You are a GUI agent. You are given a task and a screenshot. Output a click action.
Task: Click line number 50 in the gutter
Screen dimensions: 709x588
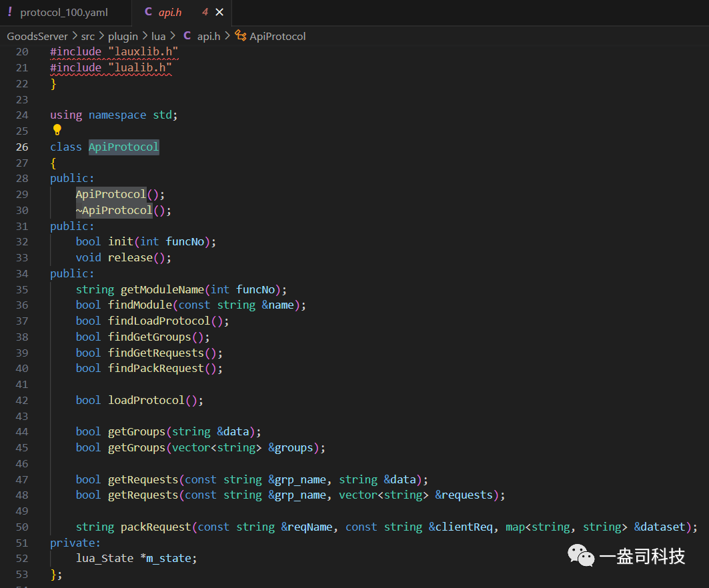click(x=22, y=527)
